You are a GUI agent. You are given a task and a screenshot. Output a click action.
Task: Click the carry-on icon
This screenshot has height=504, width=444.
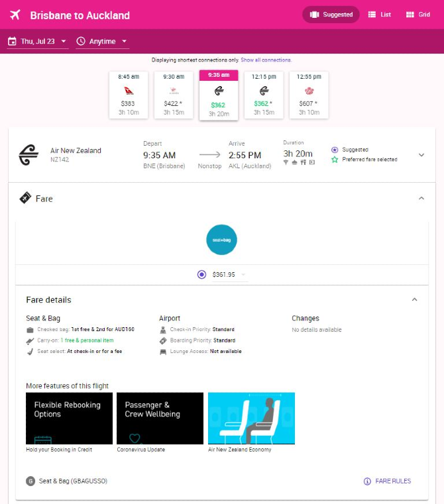(x=30, y=340)
